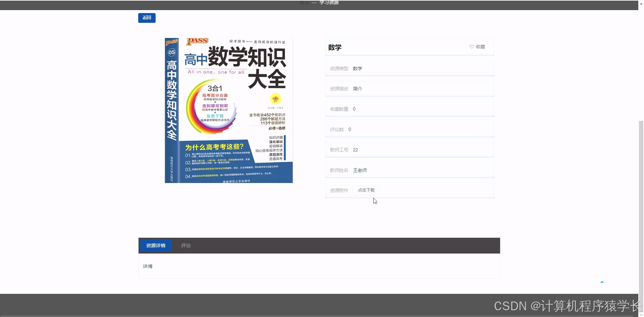This screenshot has width=644, height=317.
Task: Open the 学习资源 breadcrumb link
Action: pos(329,2)
